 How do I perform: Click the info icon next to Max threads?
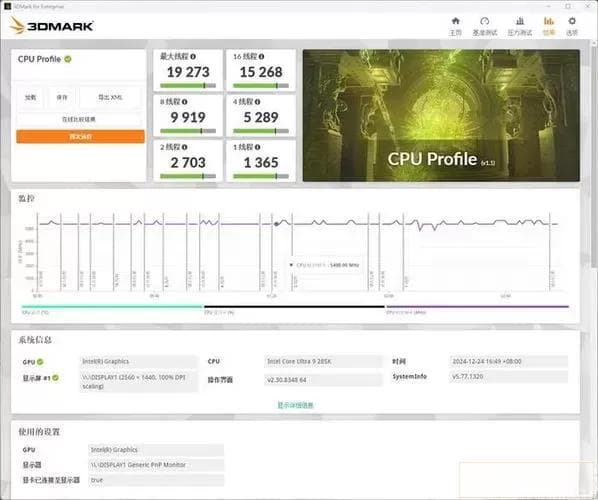tap(193, 56)
